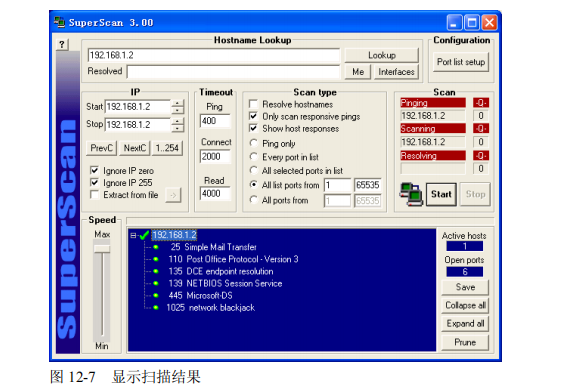
Task: Click the Resolved text field
Action: [233, 72]
